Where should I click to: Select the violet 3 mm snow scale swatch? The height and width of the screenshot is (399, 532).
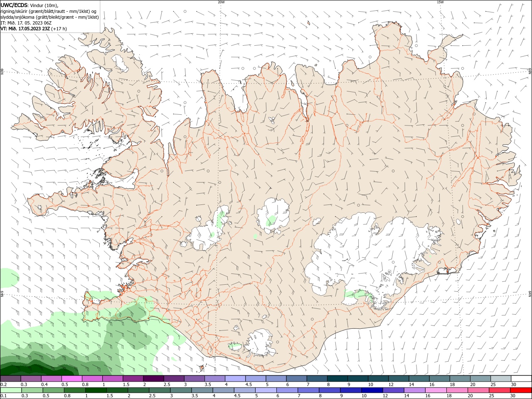[x=194, y=379]
